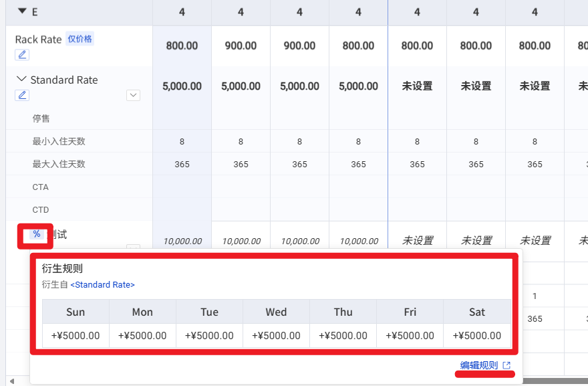Open the external-link icon next to 编辑规则

(x=506, y=365)
